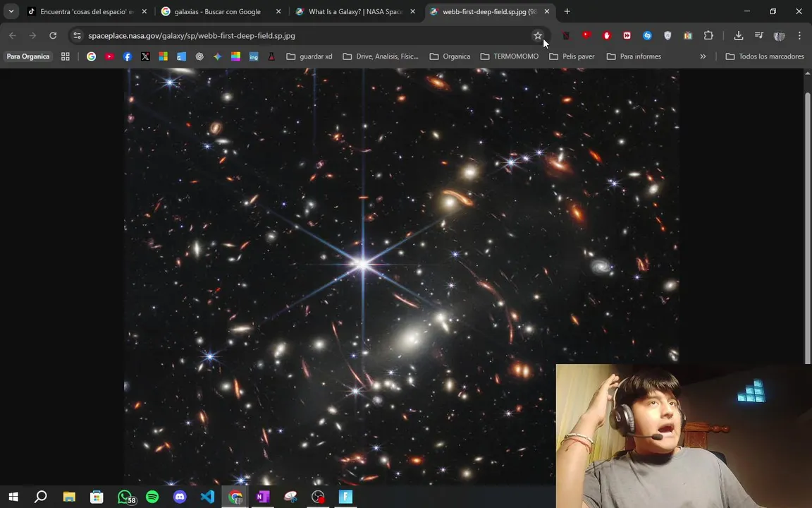Open the Para Organica bookmark
Screen dimensions: 812x508
tap(28, 56)
